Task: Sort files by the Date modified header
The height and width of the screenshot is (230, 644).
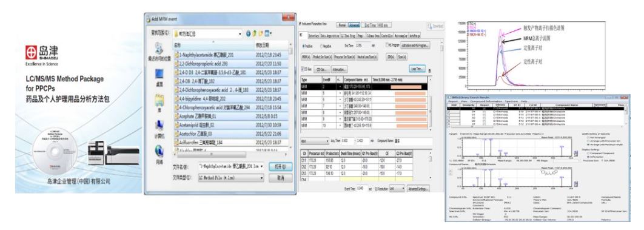Action: 271,45
